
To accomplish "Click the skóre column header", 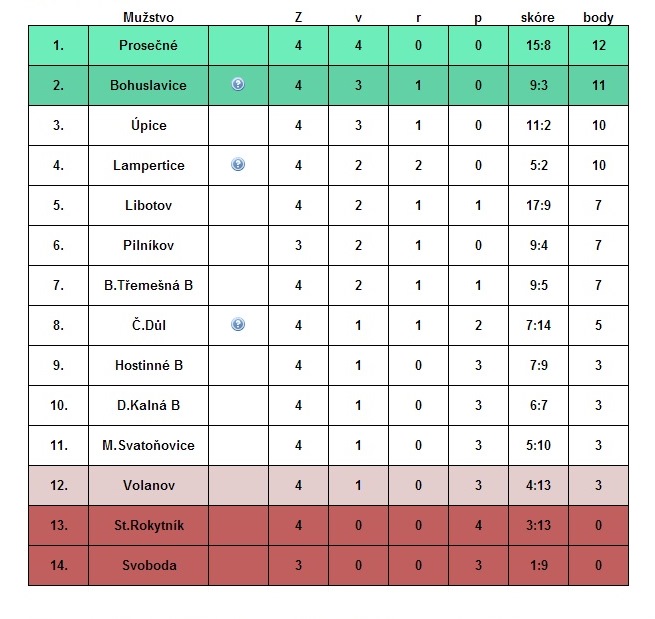I will tap(538, 17).
